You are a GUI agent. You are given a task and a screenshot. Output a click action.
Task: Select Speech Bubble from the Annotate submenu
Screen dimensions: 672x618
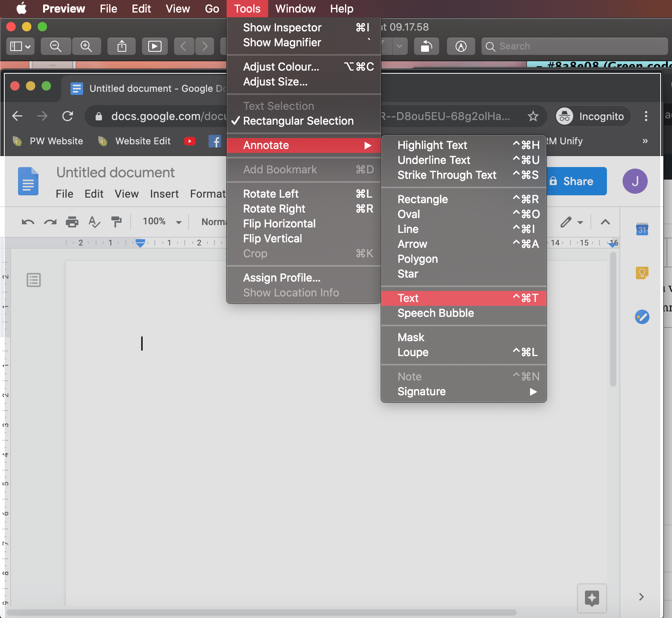(x=436, y=313)
